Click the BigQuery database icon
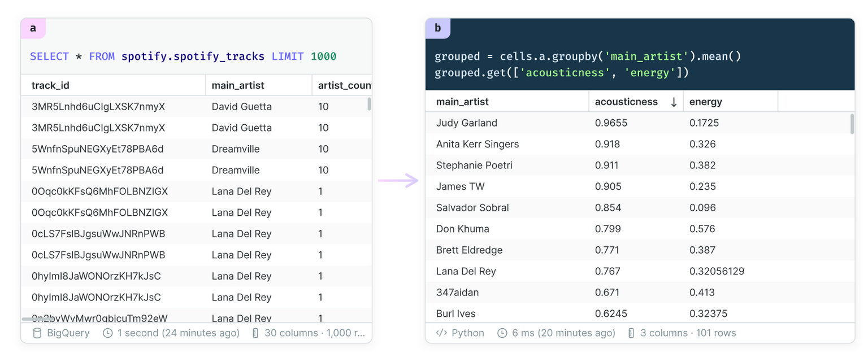This screenshot has height=357, width=868. (37, 333)
